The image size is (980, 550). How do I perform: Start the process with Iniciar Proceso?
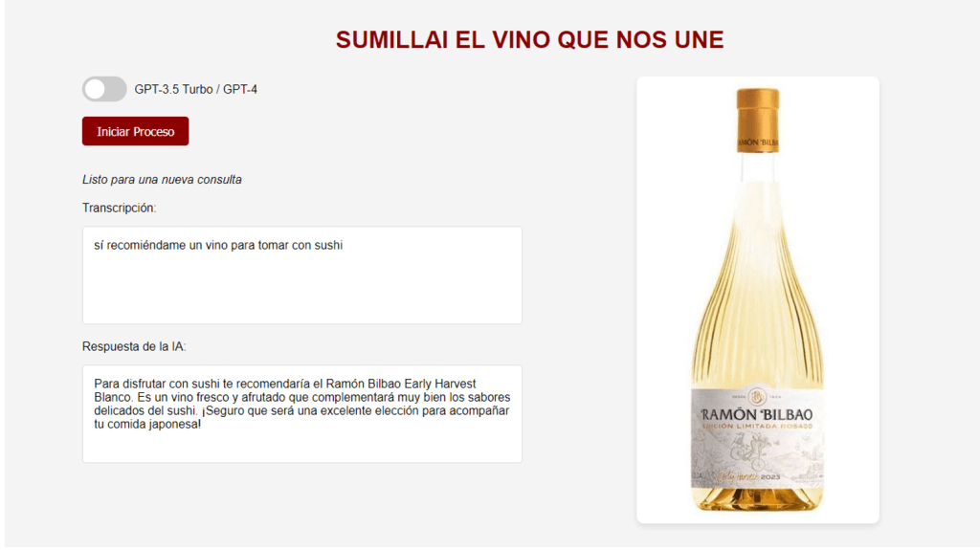pos(135,131)
